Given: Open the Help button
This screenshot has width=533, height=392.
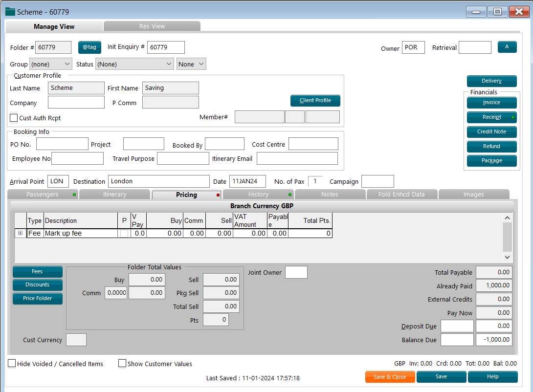Looking at the screenshot, I should tap(492, 377).
